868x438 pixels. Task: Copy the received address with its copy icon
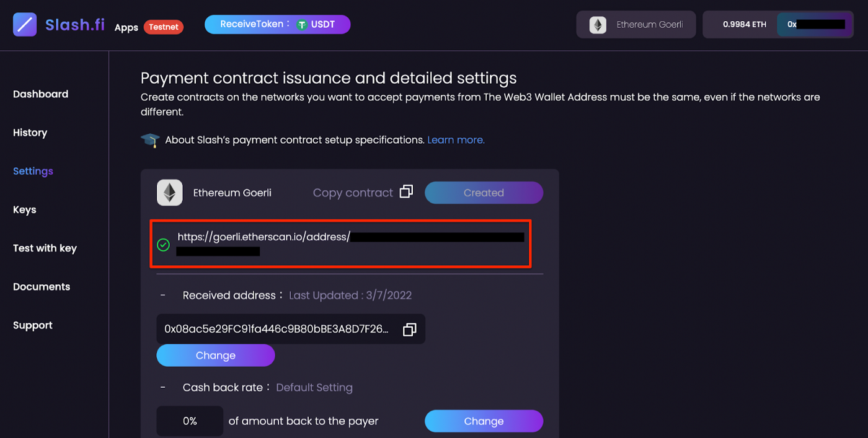click(x=409, y=329)
